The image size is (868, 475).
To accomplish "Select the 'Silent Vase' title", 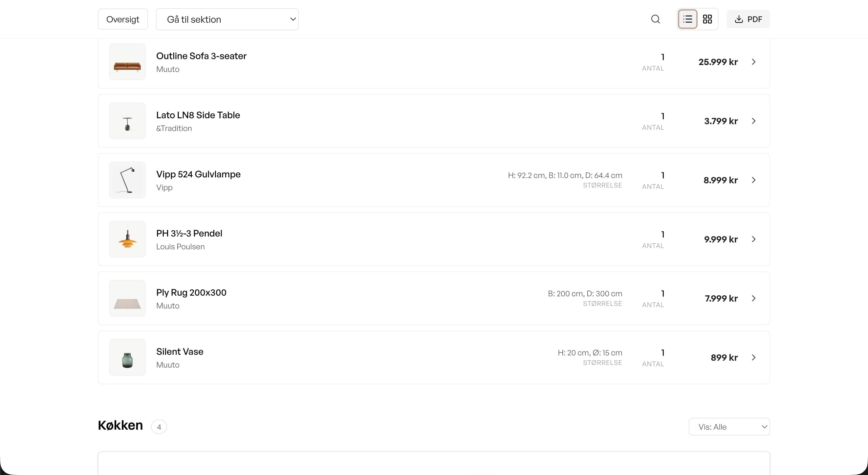I will click(x=180, y=352).
